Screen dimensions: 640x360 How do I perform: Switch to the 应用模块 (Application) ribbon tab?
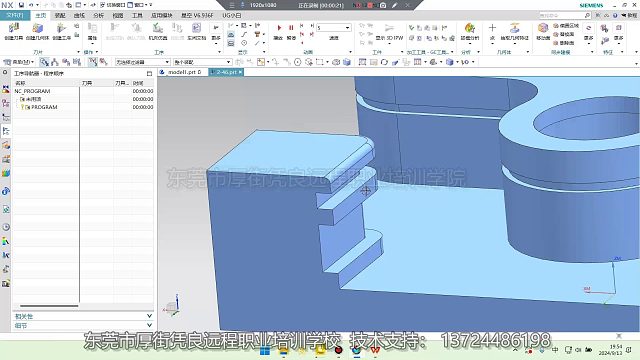point(162,16)
